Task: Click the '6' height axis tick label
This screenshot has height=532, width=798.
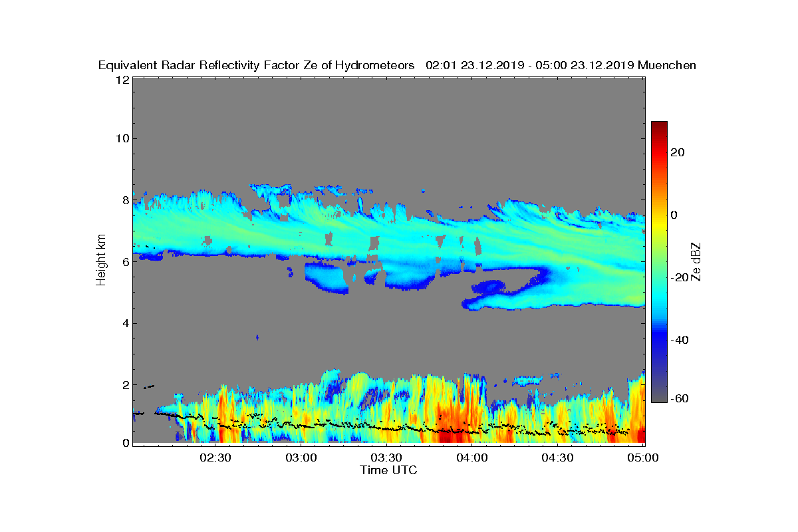Action: (125, 262)
